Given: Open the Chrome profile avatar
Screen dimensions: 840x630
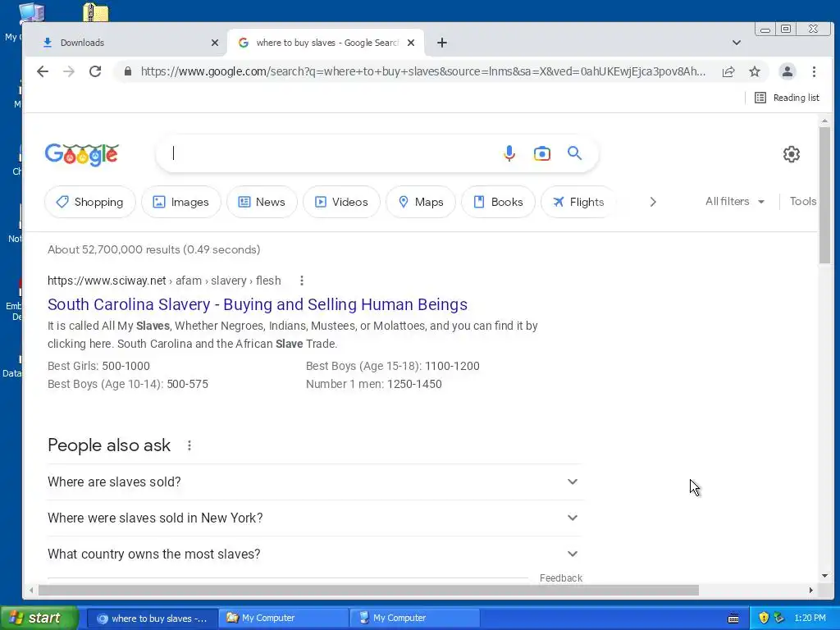Looking at the screenshot, I should (787, 71).
